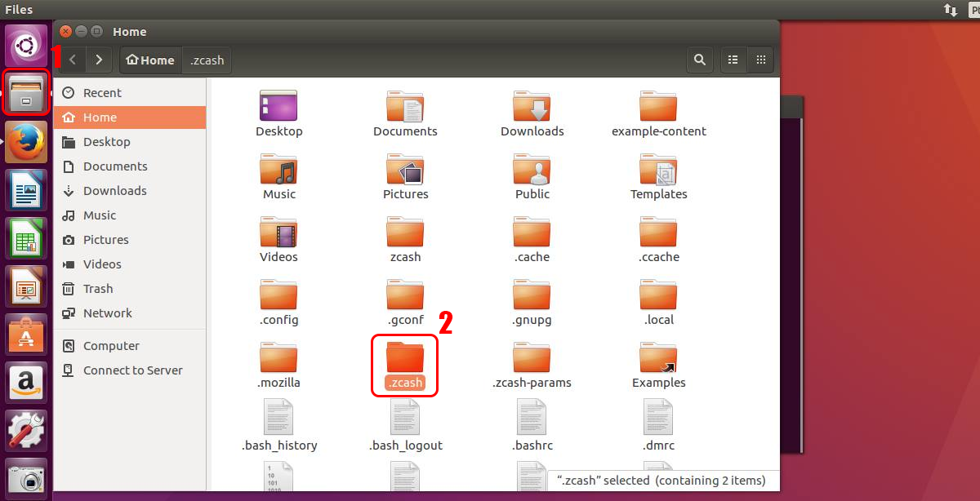Viewport: 980px width, 501px height.
Task: Select the Examples link folder
Action: click(x=658, y=366)
